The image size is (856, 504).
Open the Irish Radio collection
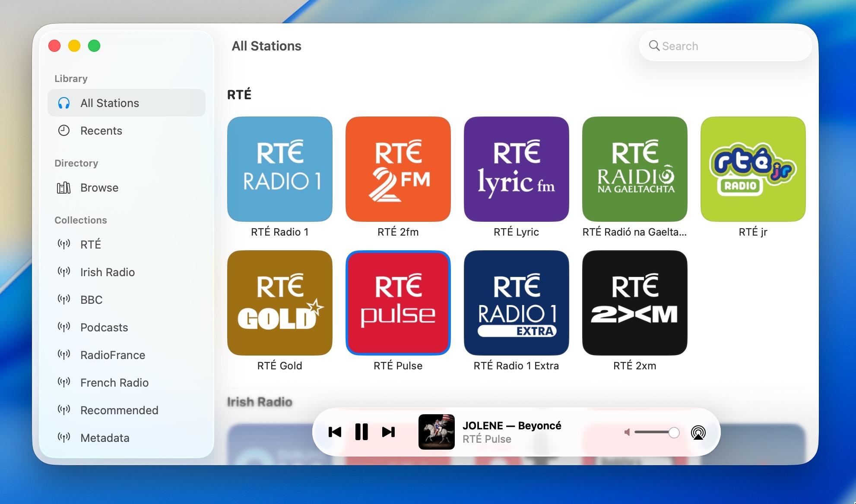coord(127,272)
